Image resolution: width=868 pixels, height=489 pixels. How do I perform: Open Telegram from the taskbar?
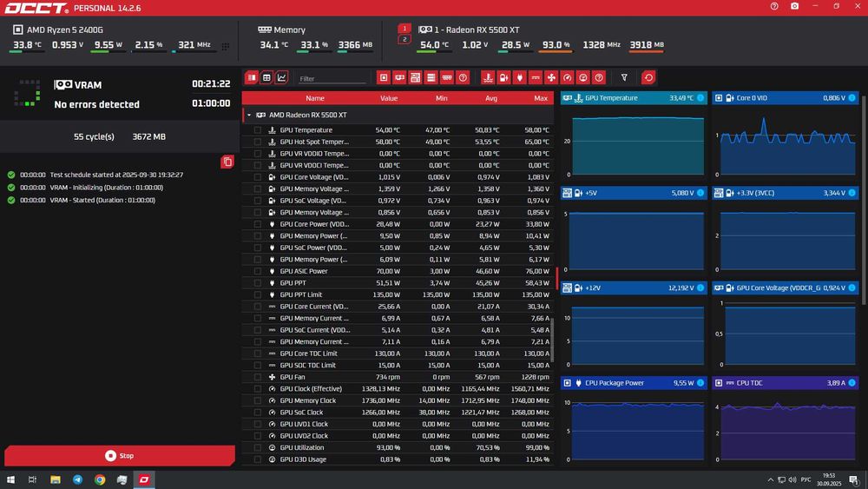(77, 479)
